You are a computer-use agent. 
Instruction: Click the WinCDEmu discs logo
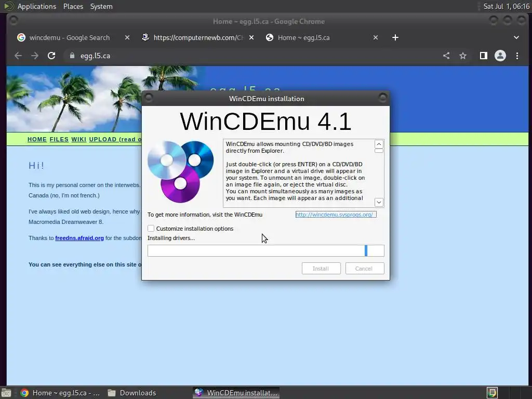180,172
